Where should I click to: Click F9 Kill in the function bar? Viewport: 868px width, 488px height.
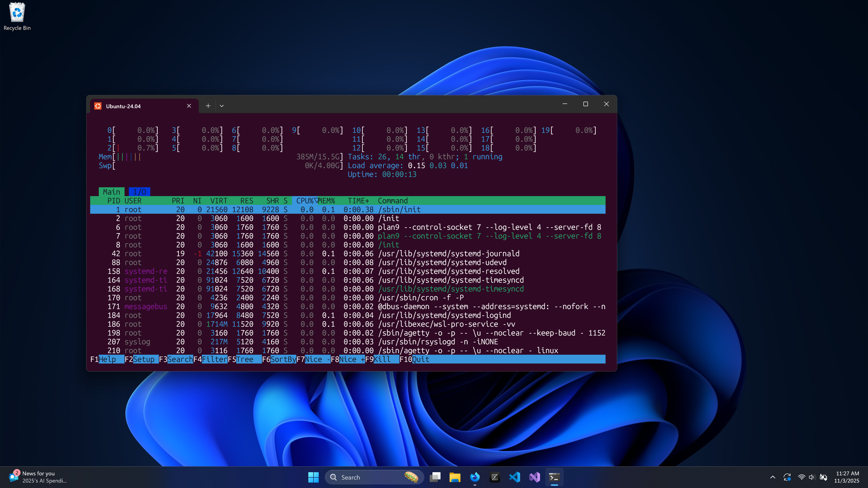click(x=382, y=359)
